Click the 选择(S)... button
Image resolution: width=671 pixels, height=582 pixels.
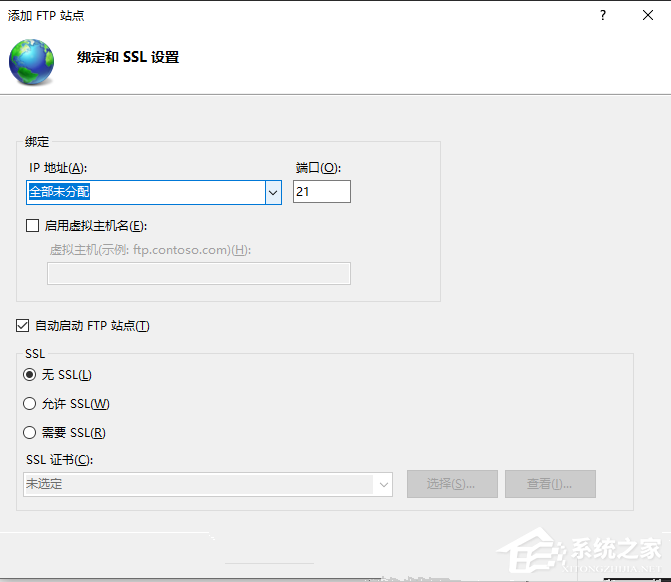pos(452,484)
